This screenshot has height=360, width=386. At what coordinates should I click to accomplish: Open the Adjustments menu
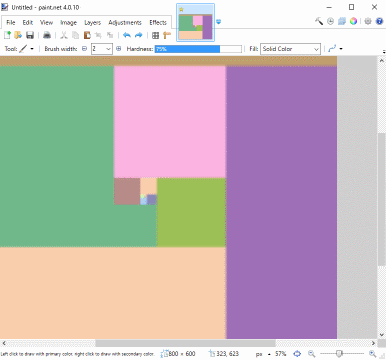pyautogui.click(x=125, y=22)
